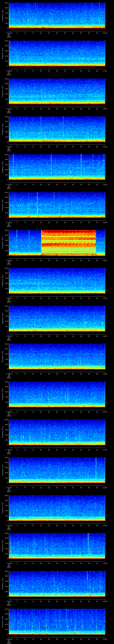Click the 17:36:00 start time label

click(9, 298)
